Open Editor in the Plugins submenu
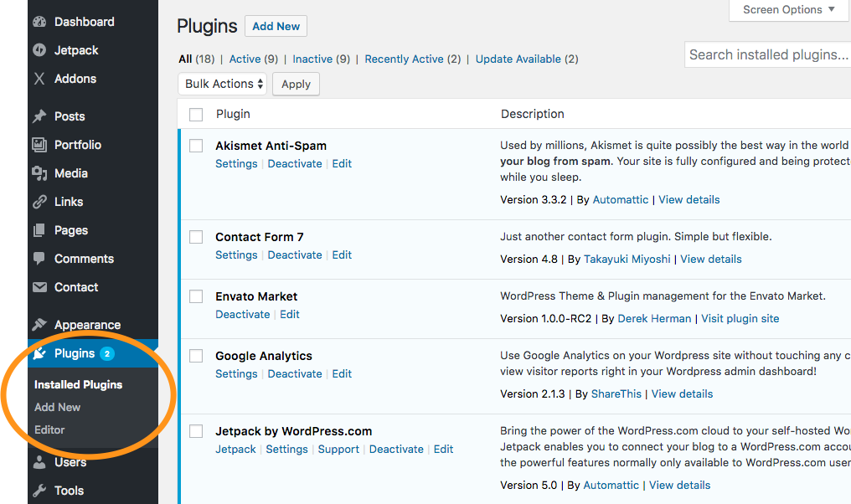This screenshot has height=504, width=851. coord(49,429)
